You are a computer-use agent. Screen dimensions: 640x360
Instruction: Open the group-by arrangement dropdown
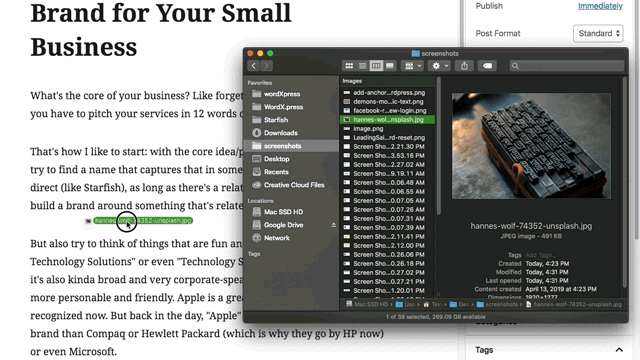pyautogui.click(x=412, y=66)
